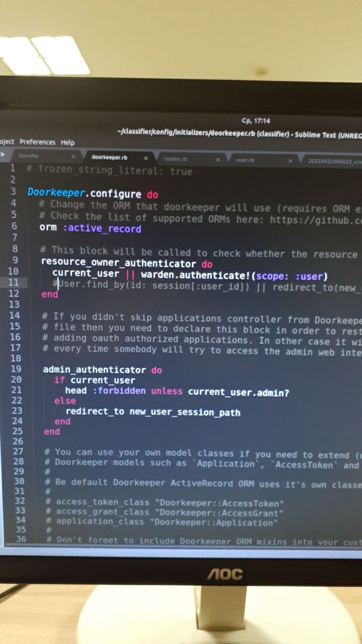Click on 'Doorkeeper' in line 3
This screenshot has height=644, width=362.
pos(56,193)
